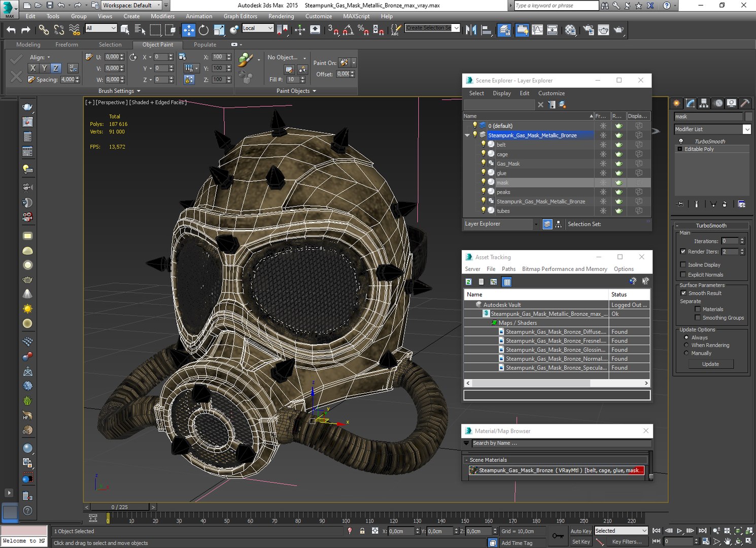Open the Utilities hammer panel tab
The height and width of the screenshot is (548, 756).
coord(745,103)
